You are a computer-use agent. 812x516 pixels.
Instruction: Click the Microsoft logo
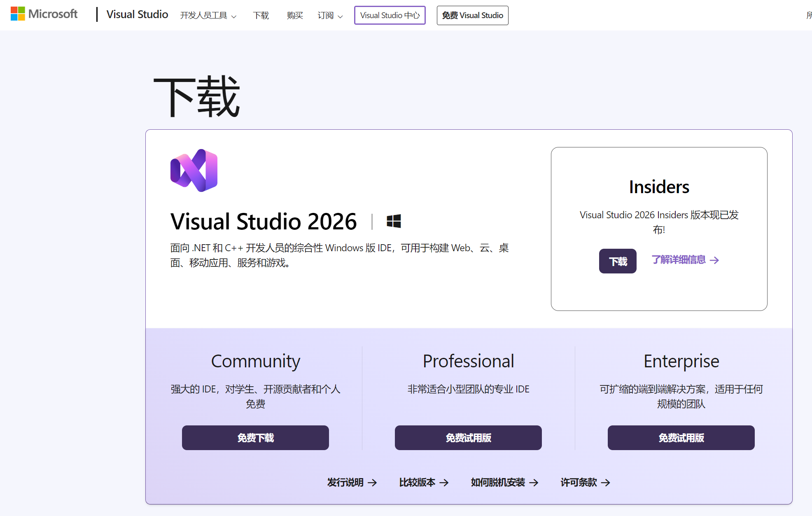pos(44,14)
